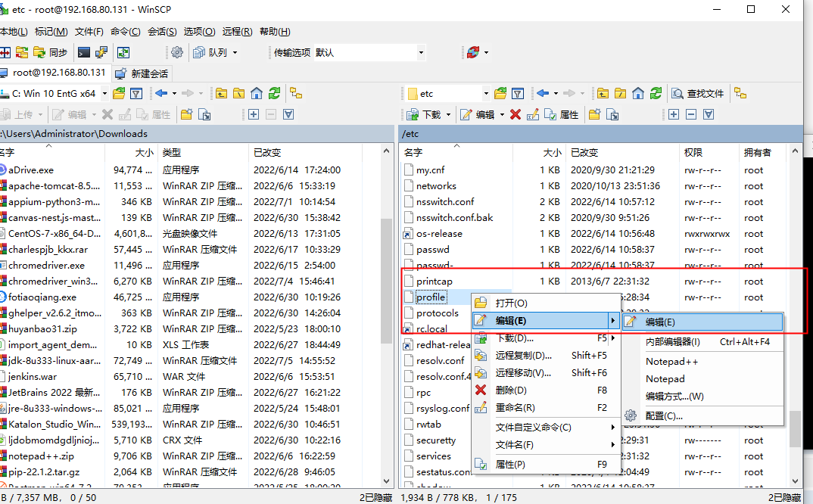813x504 pixels.
Task: Sort remote files by 权限 column
Action: pyautogui.click(x=693, y=152)
